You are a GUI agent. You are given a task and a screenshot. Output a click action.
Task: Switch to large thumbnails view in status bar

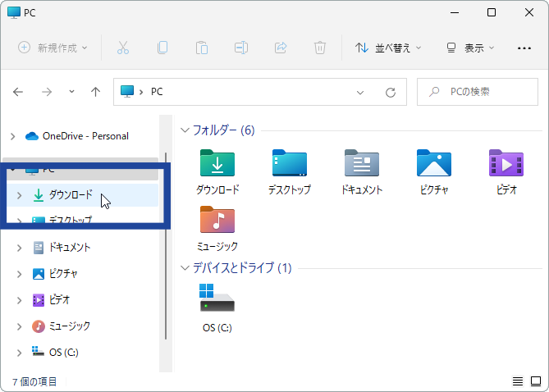point(535,381)
